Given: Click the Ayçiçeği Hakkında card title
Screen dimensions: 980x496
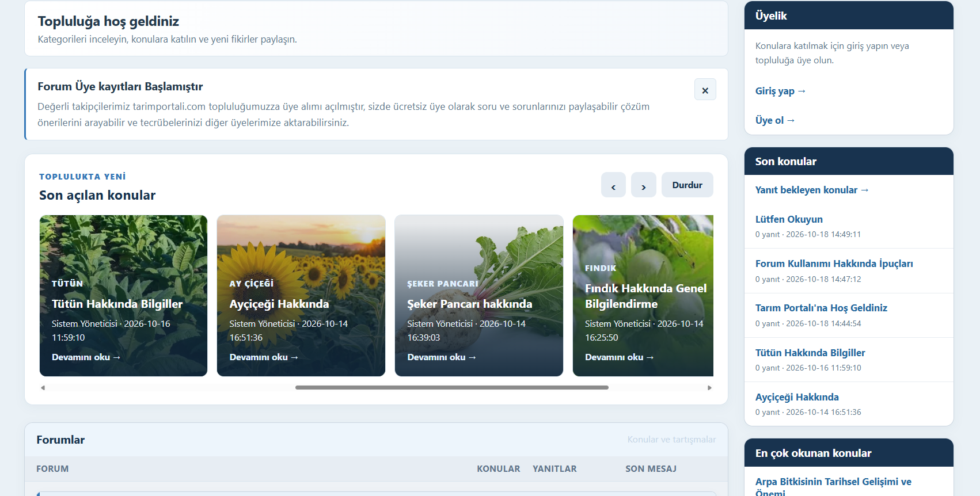Looking at the screenshot, I should pos(279,304).
